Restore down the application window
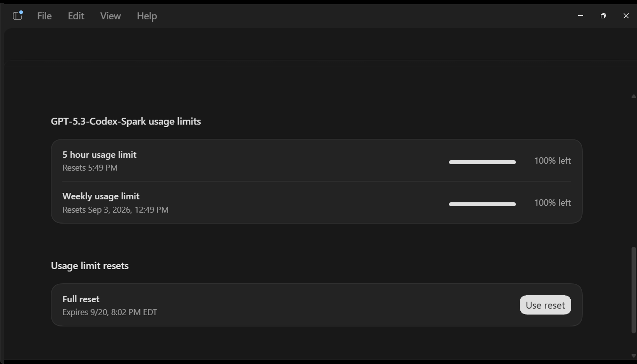The height and width of the screenshot is (364, 637). [x=603, y=16]
